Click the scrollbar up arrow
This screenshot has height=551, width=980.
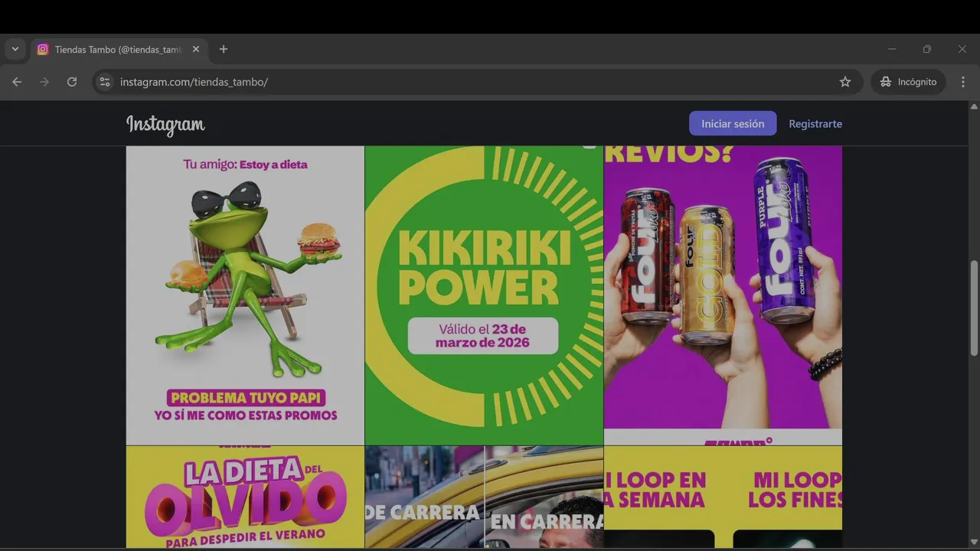coord(974,106)
